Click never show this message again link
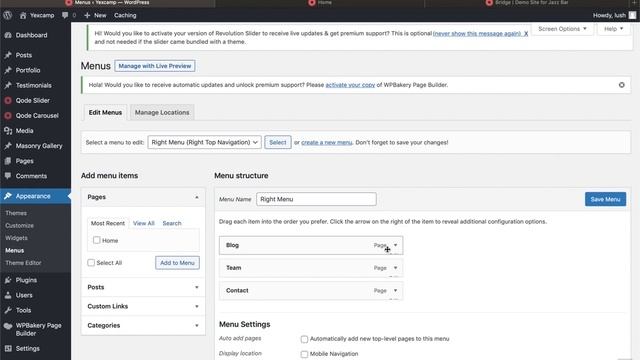 point(477,33)
